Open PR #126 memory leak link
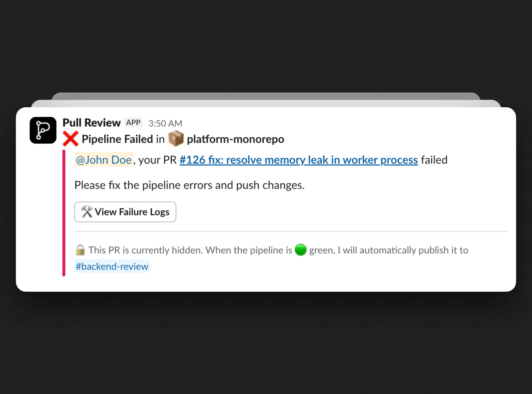 click(x=299, y=160)
